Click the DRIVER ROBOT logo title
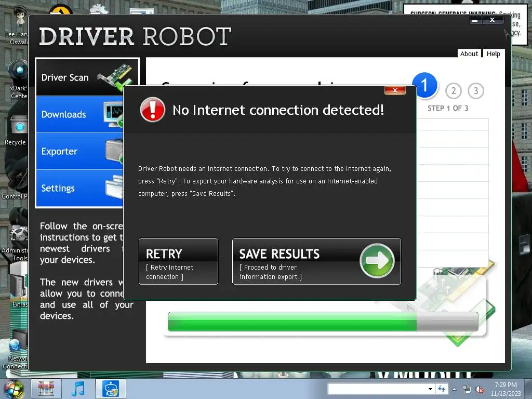Image resolution: width=532 pixels, height=399 pixels. tap(135, 37)
